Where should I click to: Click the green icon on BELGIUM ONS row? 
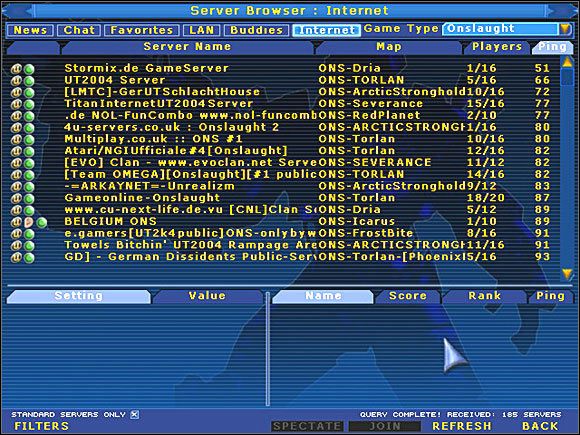42,222
